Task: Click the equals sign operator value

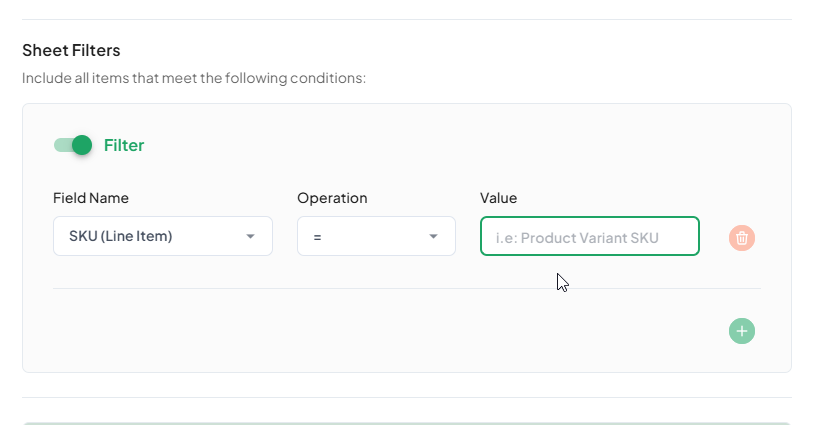Action: [x=317, y=237]
